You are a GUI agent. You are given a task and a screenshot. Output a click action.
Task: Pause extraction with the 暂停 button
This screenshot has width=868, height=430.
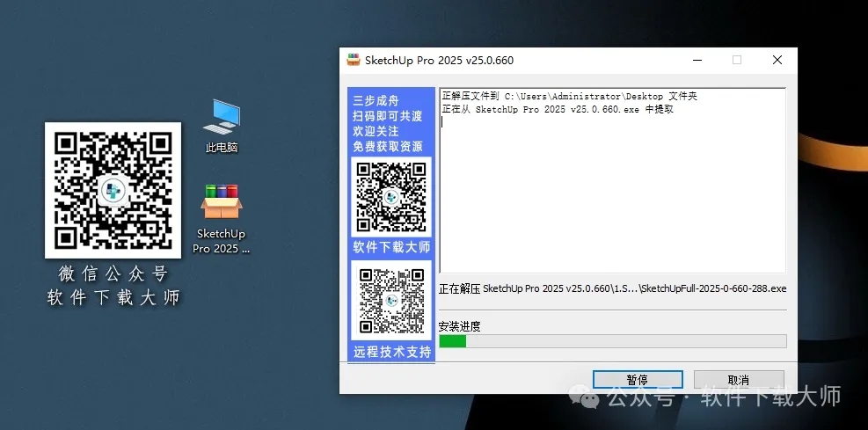(x=638, y=380)
